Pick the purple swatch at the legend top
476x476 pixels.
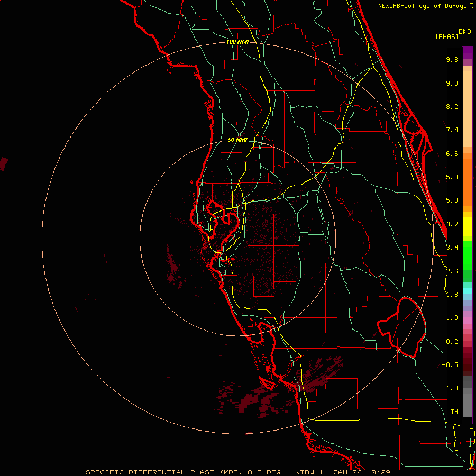(467, 53)
